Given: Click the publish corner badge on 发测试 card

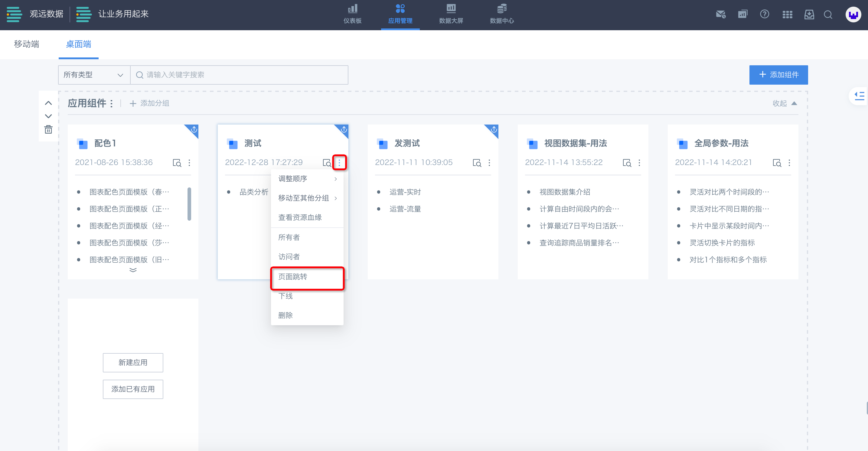Looking at the screenshot, I should pyautogui.click(x=493, y=130).
